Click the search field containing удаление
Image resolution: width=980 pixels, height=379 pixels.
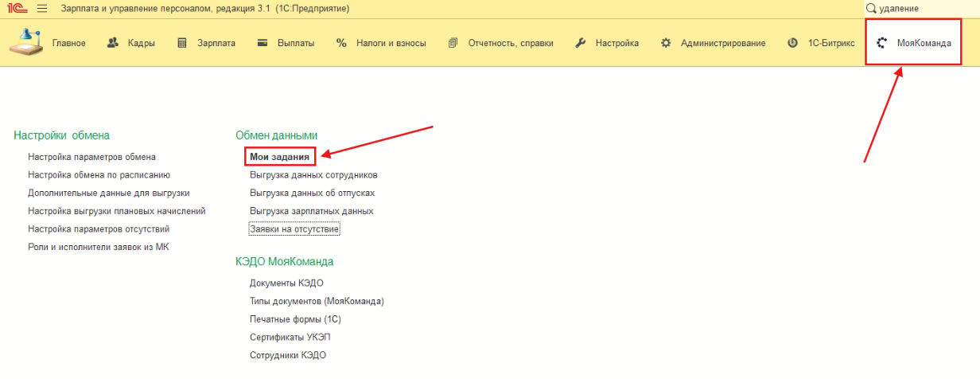click(x=923, y=8)
